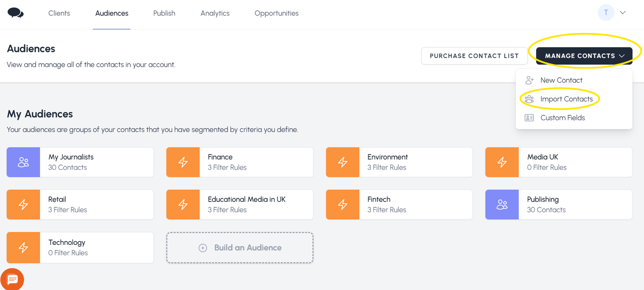This screenshot has width=644, height=290.
Task: Click the T user avatar
Action: (x=606, y=12)
